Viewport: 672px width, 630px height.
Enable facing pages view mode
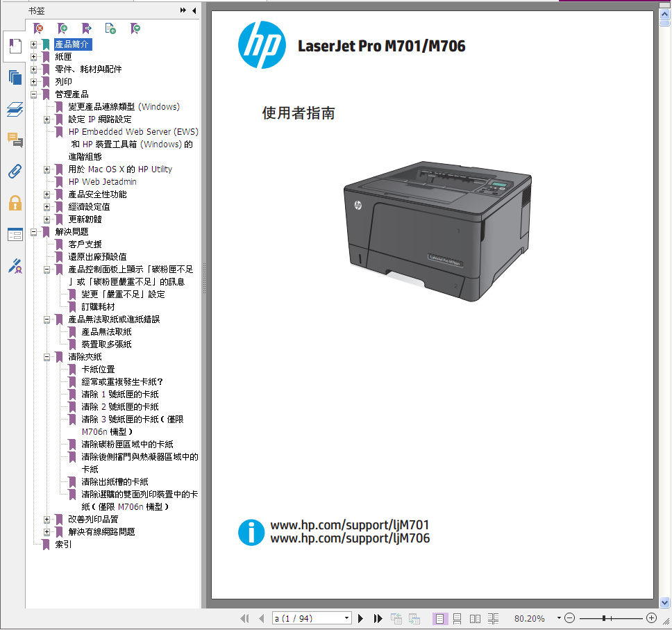click(x=475, y=618)
